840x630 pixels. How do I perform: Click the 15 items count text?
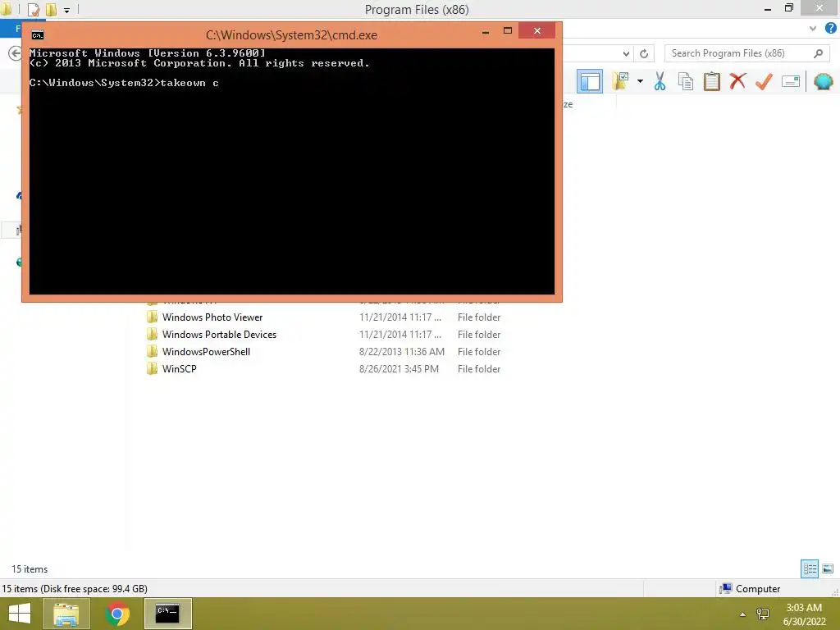pos(30,569)
